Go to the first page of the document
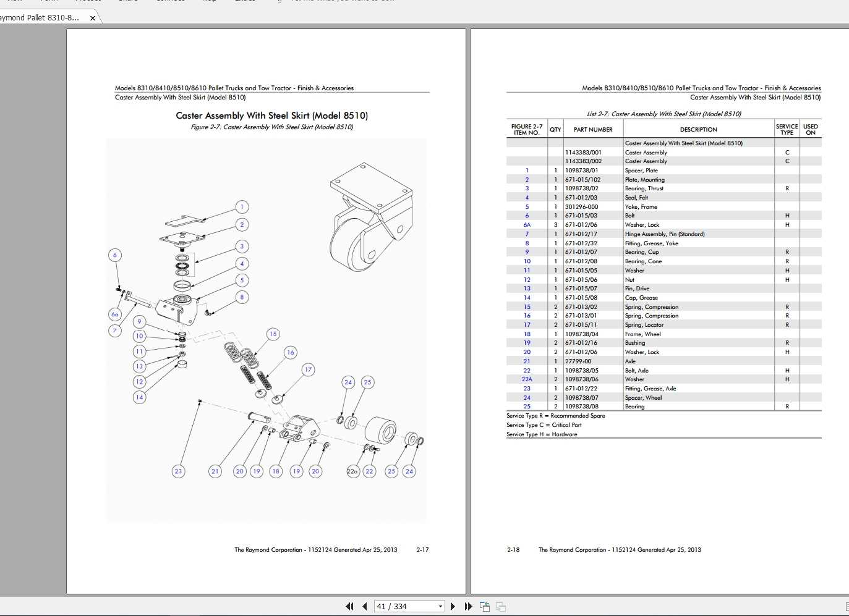Screen dimensions: 849x616 (x=349, y=606)
